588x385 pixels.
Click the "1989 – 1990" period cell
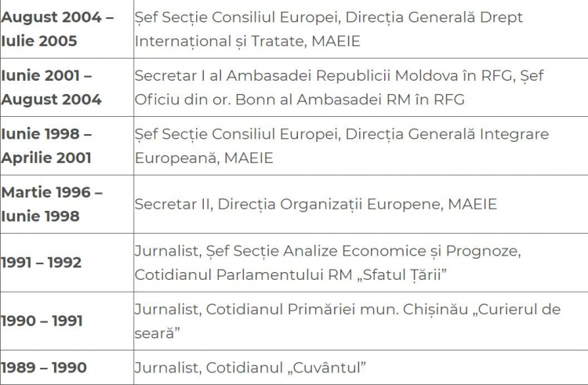[x=67, y=368]
